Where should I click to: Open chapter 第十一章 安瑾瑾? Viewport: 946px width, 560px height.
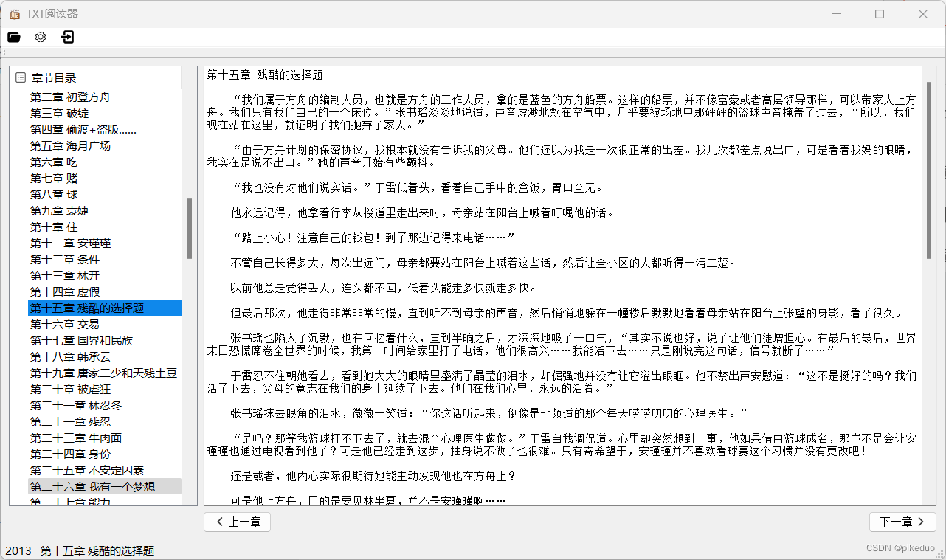[70, 243]
